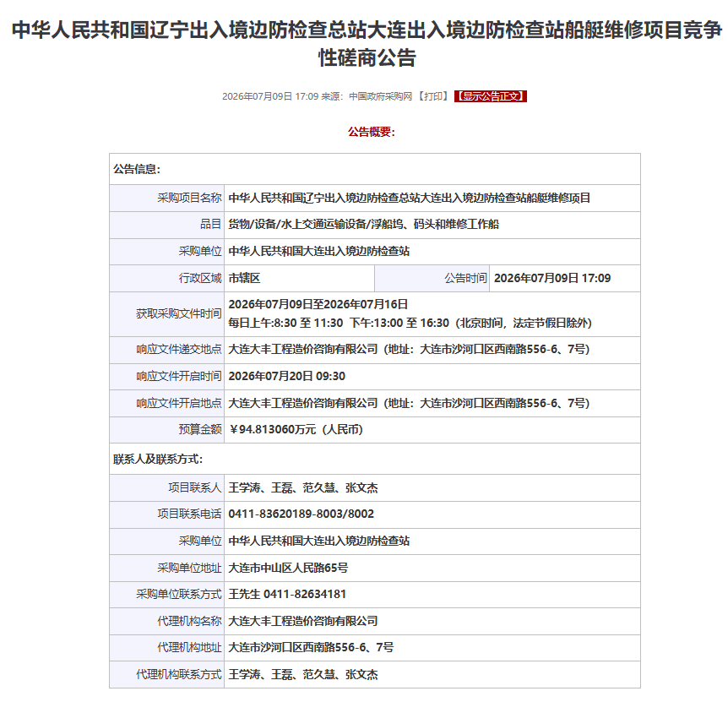728x702 pixels.
Task: Click the 代理机构地址 label
Action: 189,647
